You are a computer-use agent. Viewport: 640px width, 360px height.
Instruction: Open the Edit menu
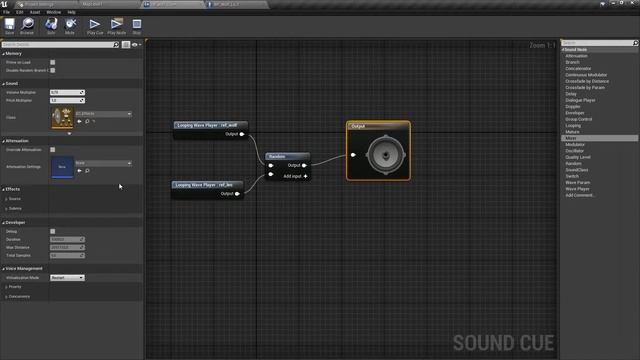click(x=20, y=12)
